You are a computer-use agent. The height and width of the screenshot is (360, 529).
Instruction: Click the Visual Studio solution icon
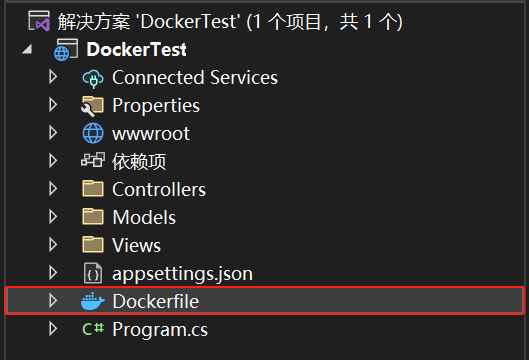[x=39, y=21]
